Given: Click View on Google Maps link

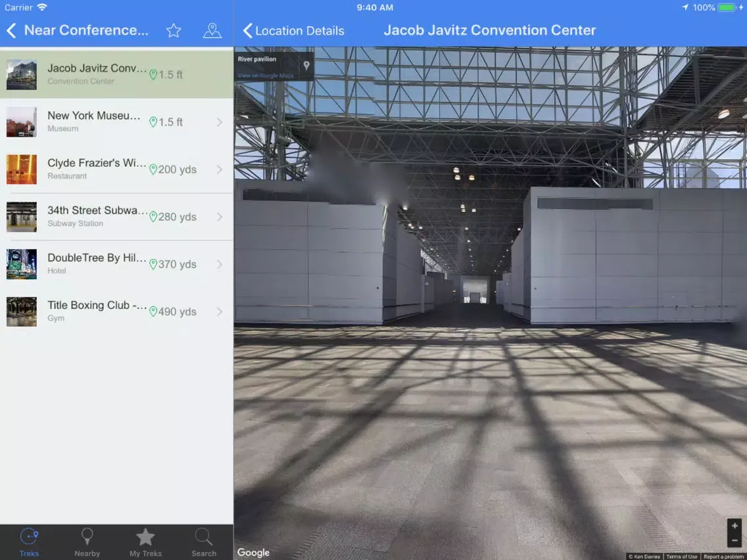Looking at the screenshot, I should [x=266, y=76].
